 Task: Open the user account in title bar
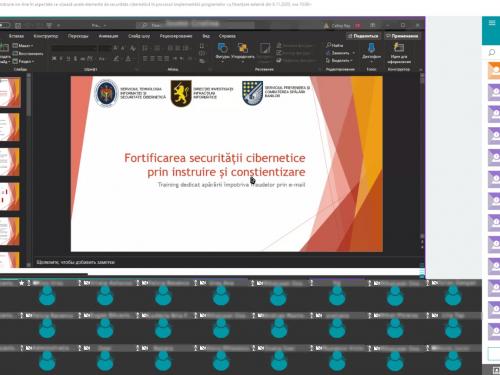click(342, 25)
